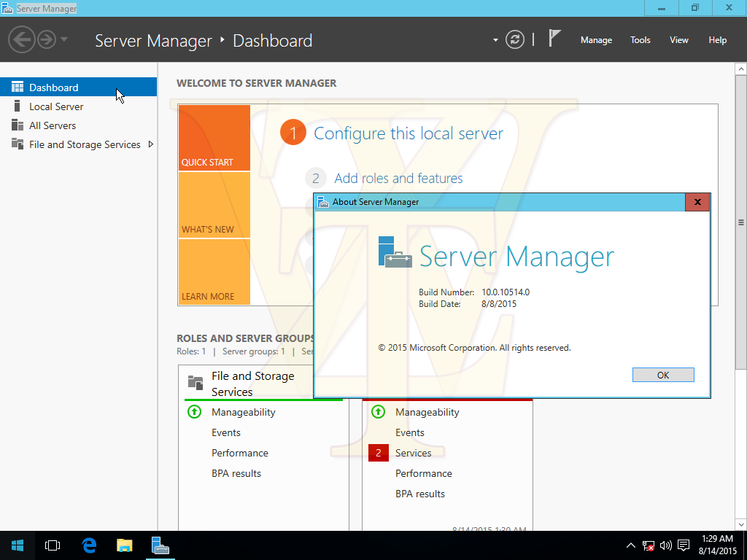Image resolution: width=747 pixels, height=560 pixels.
Task: Click the QUICK START tile
Action: [x=214, y=138]
